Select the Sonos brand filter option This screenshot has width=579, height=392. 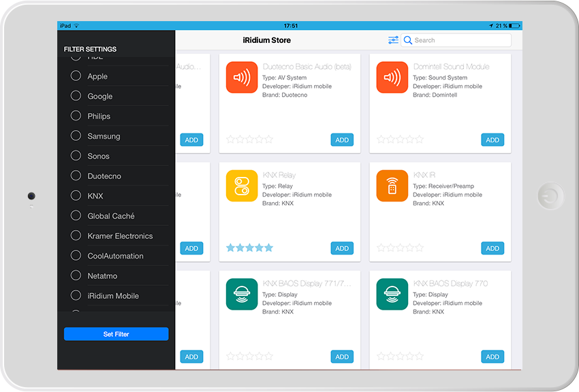(76, 156)
